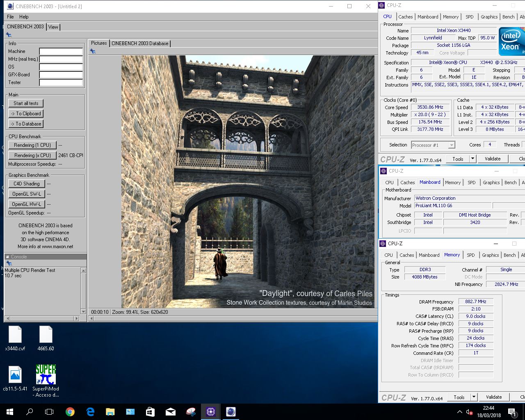
Task: Click console scrollbar up arrow
Action: [84, 270]
